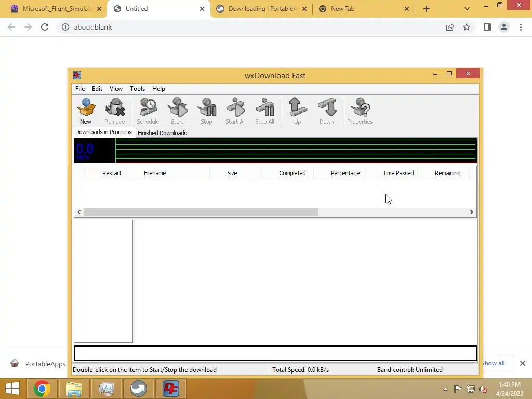Switch to the Downloading PortableApps browser tab
This screenshot has width=532, height=399.
[261, 9]
